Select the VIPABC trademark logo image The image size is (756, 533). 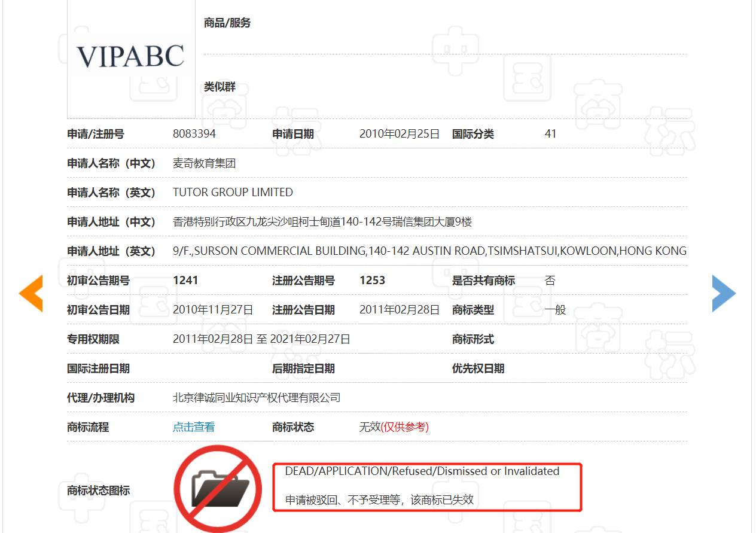(x=131, y=58)
